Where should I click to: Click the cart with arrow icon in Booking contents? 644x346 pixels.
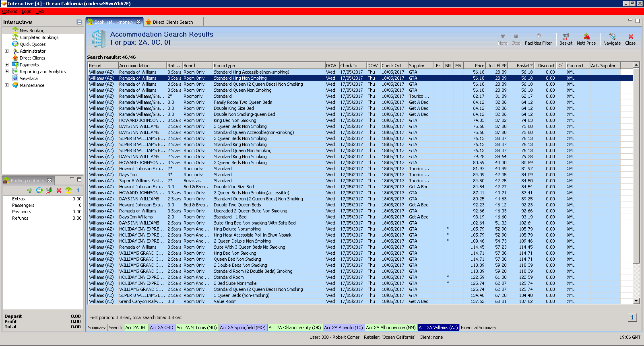[x=49, y=190]
